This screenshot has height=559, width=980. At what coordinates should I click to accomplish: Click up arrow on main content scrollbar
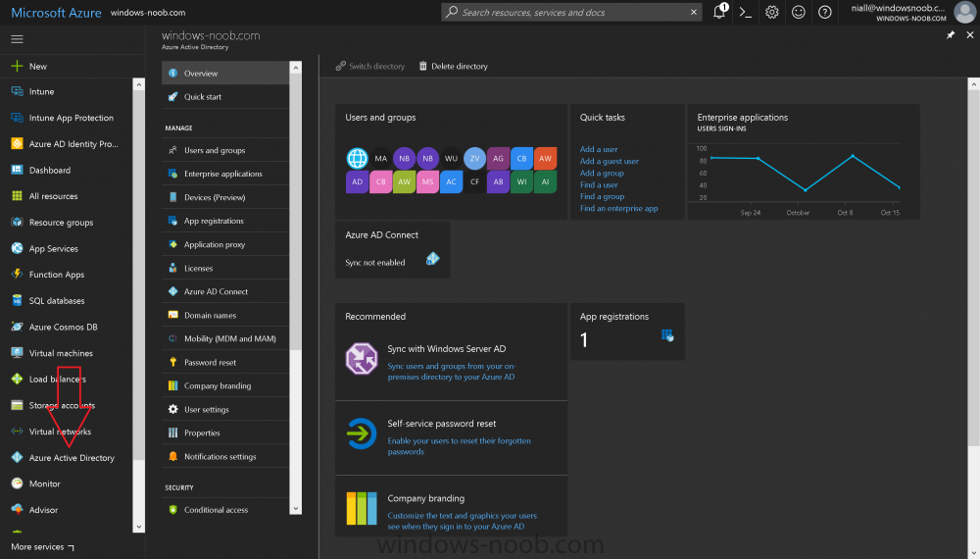(973, 83)
